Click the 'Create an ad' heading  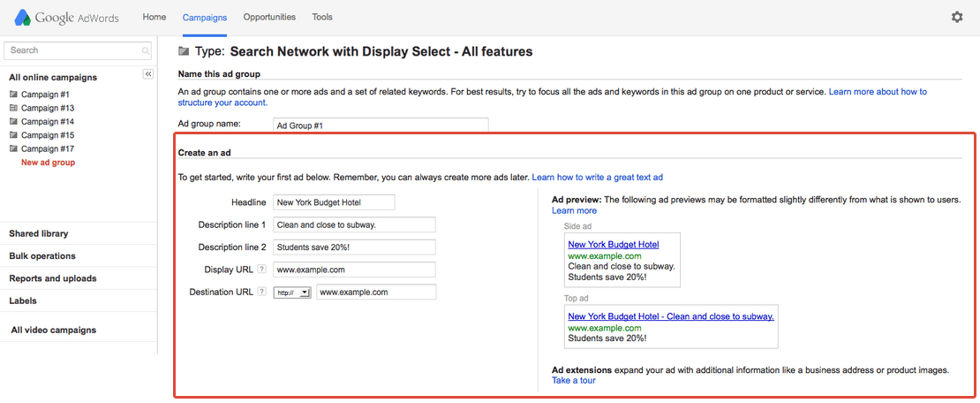coord(205,153)
